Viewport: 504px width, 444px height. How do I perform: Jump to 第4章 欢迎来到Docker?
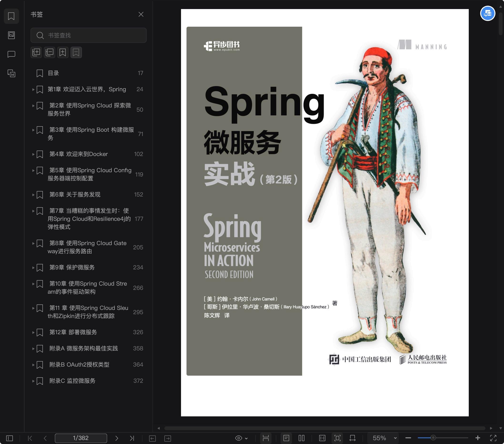coord(79,154)
